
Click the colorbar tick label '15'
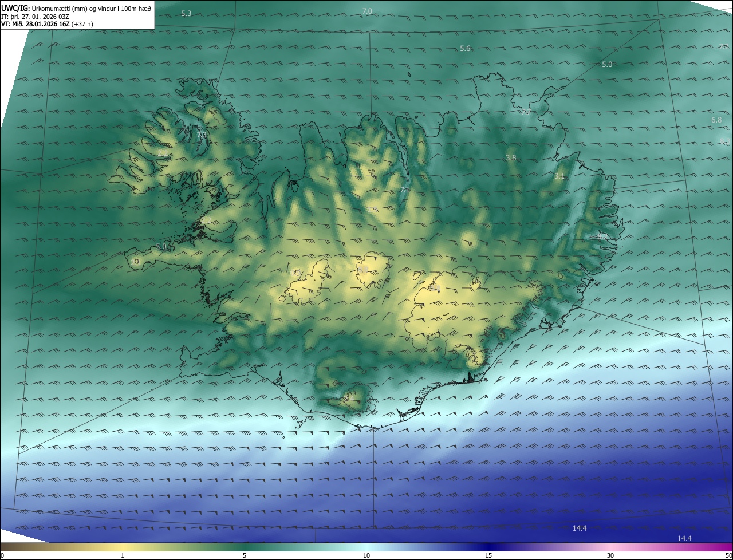(488, 555)
